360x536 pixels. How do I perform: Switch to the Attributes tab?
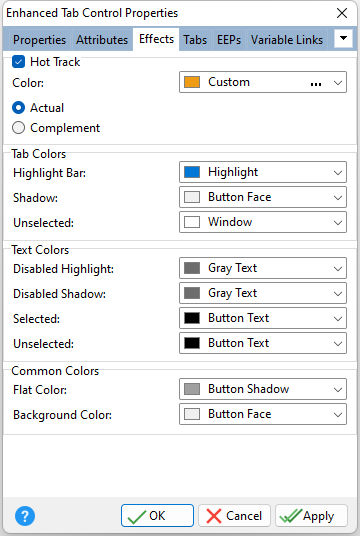tap(102, 40)
